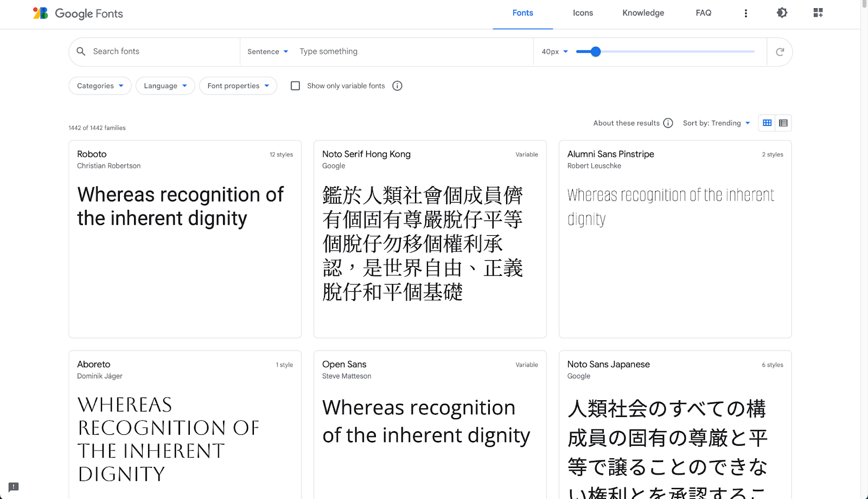Screen dimensions: 868x499
Task: Click the Roboto sample text preview
Action: pos(180,206)
